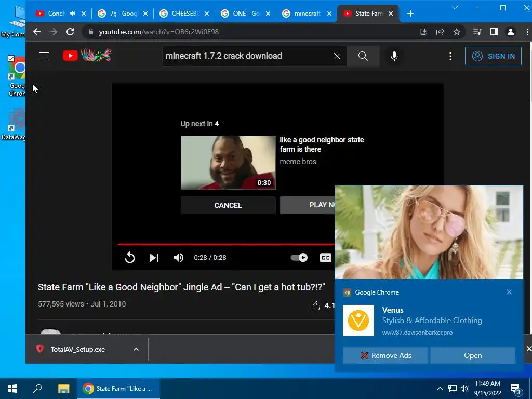
Task: Open a new tab
Action: tap(410, 14)
